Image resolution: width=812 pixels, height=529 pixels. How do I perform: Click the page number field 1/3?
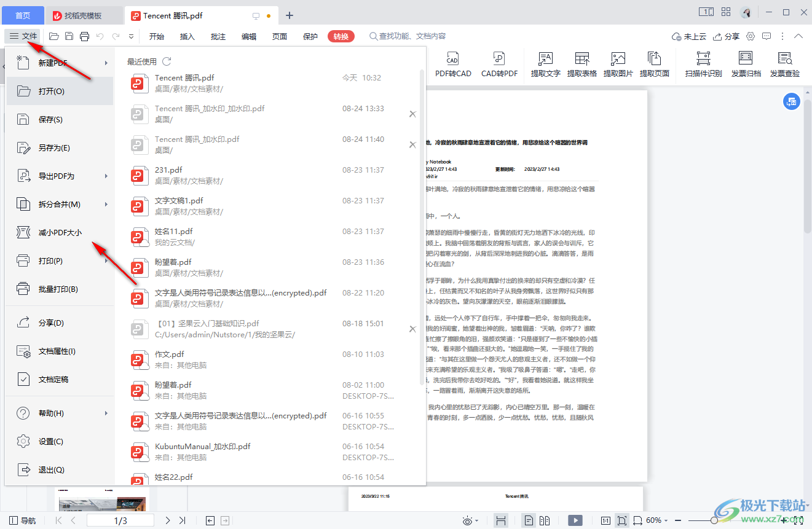(120, 520)
